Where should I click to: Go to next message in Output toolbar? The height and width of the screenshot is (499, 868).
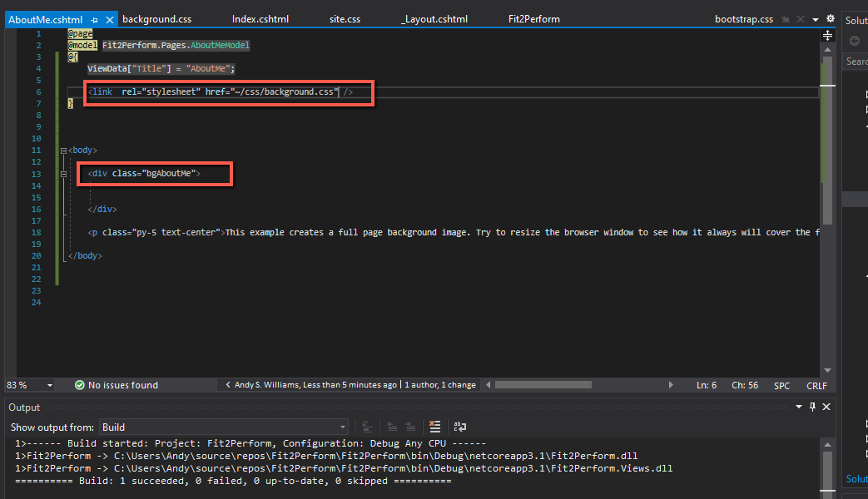tap(410, 427)
